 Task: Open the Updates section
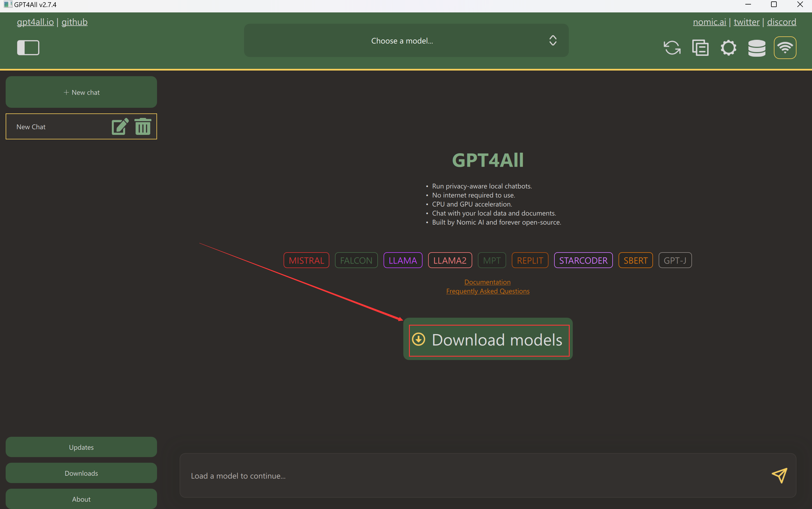81,447
